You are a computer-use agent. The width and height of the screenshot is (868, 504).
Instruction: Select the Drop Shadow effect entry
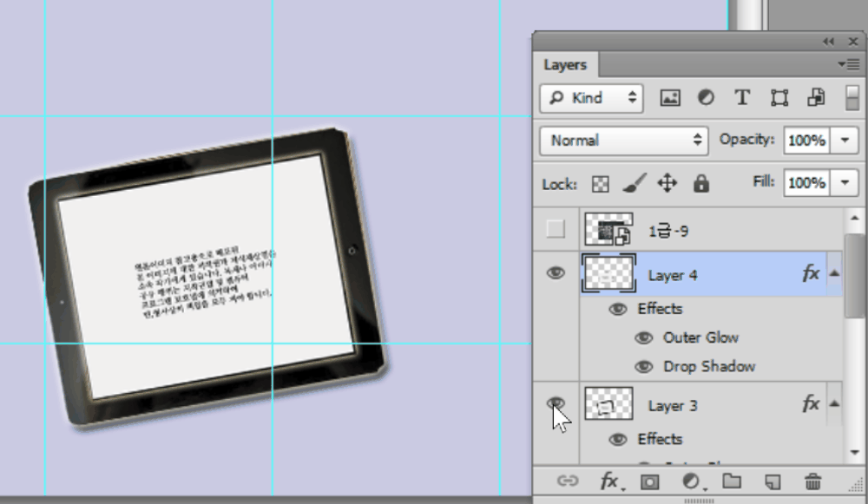point(709,366)
